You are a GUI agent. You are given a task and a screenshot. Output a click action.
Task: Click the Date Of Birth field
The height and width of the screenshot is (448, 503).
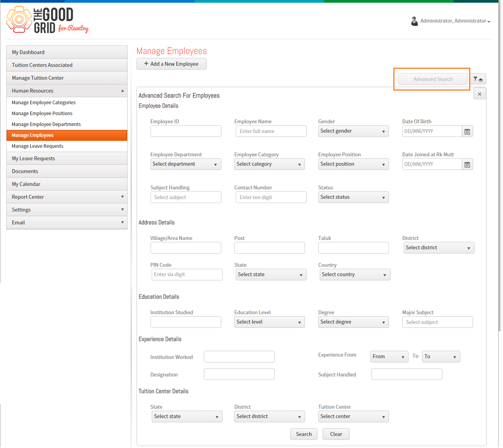(x=432, y=131)
